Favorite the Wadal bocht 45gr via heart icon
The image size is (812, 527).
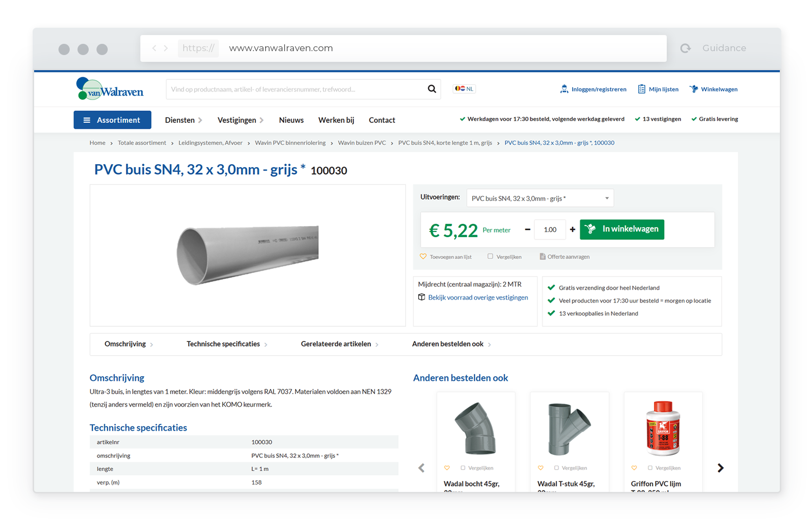click(447, 468)
